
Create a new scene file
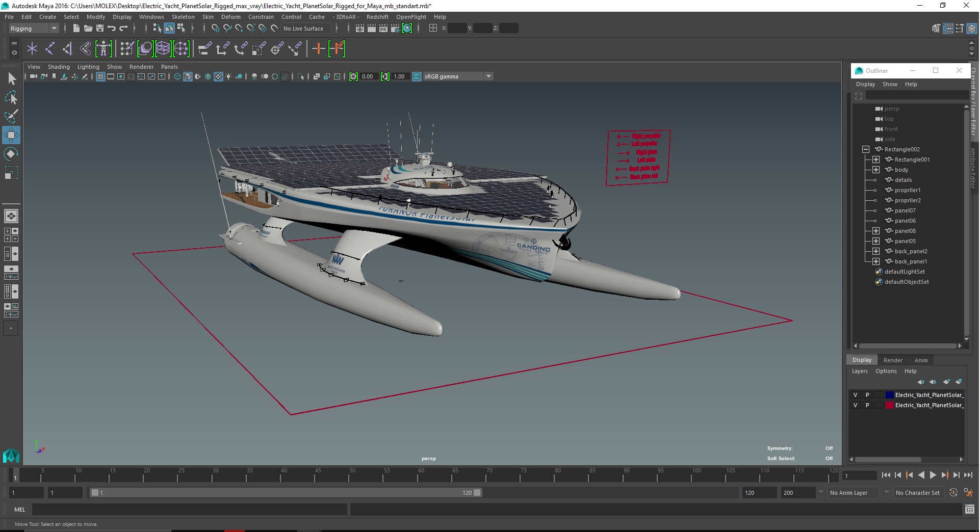76,29
